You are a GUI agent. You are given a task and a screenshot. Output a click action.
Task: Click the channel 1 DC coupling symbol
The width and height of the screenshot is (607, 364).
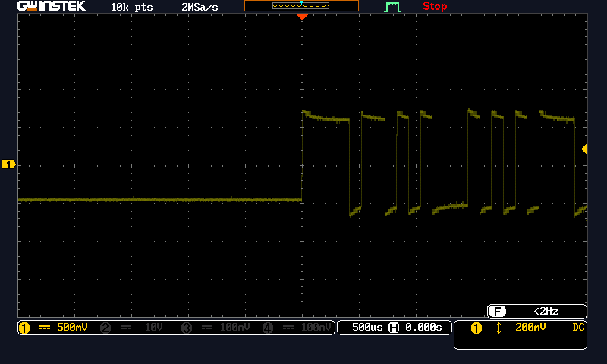pos(45,328)
